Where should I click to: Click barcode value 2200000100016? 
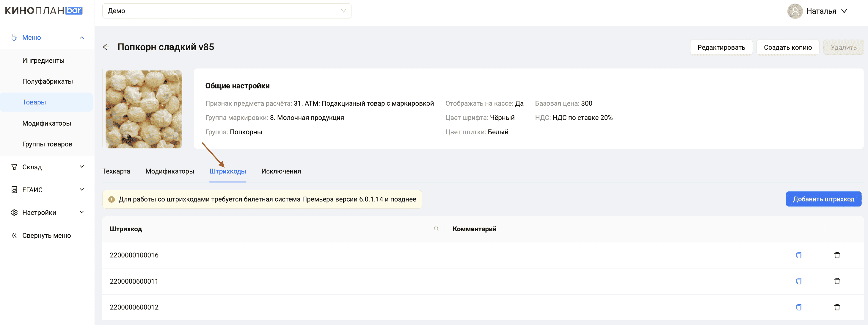point(134,255)
